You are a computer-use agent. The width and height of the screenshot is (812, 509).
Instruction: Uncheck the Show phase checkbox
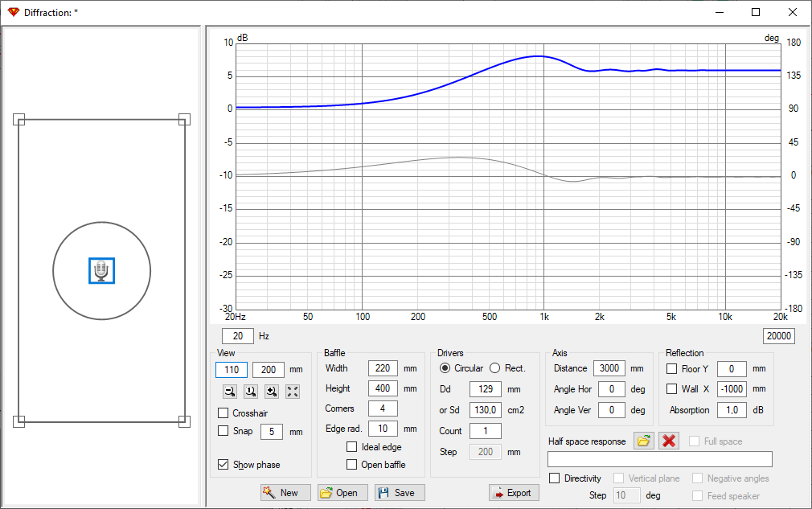(224, 465)
